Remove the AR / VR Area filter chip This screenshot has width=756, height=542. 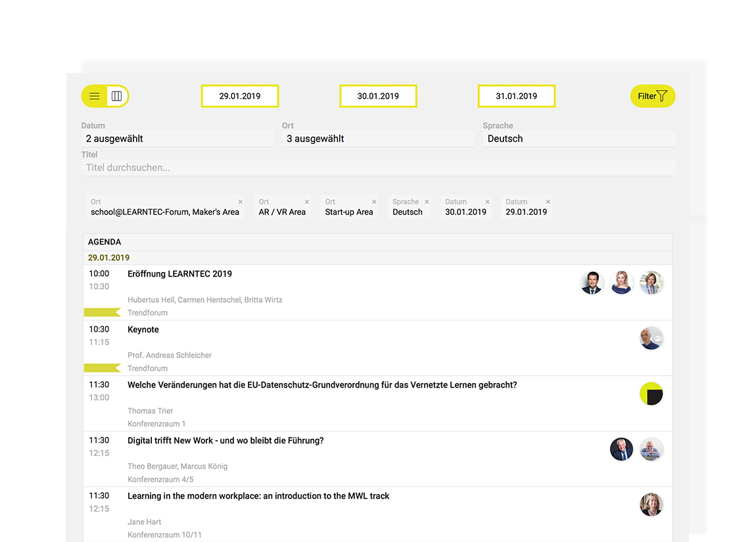point(306,202)
